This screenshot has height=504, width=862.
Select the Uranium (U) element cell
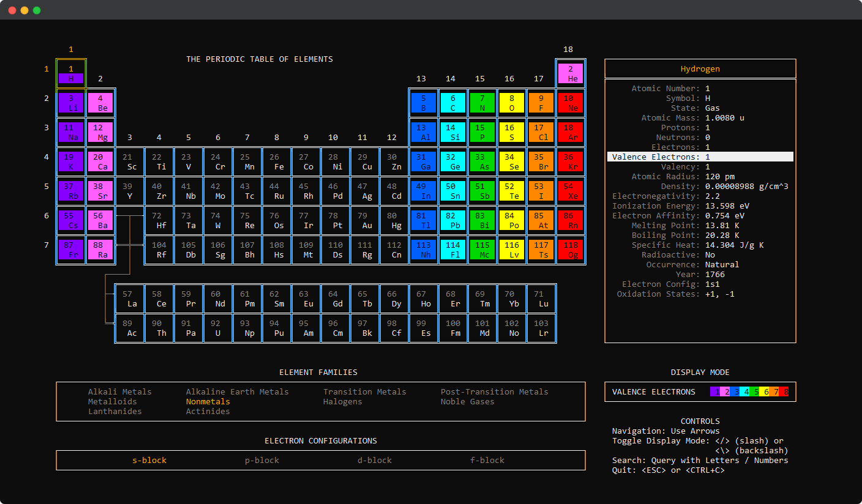[x=218, y=328]
